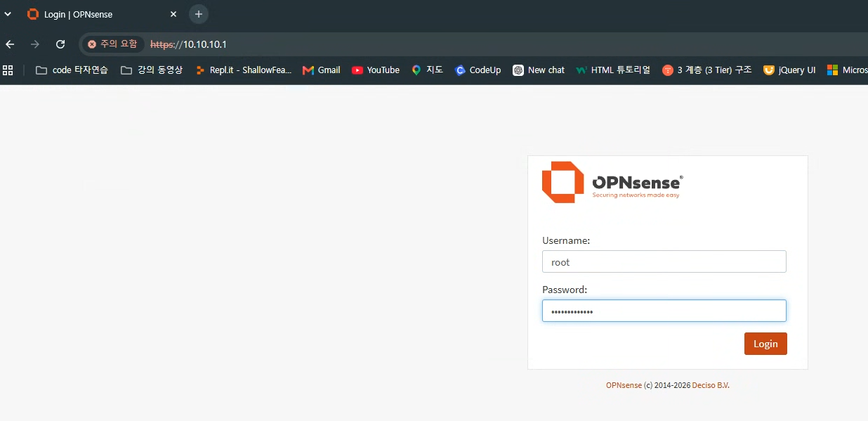Screen dimensions: 868x421
Task: Open the HTML 튜토리얼 bookmark
Action: (x=613, y=70)
